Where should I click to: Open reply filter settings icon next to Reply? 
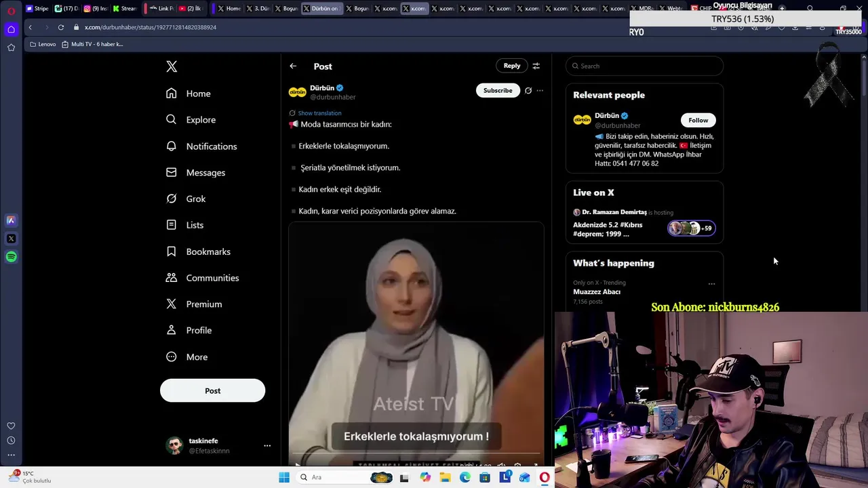pyautogui.click(x=536, y=66)
